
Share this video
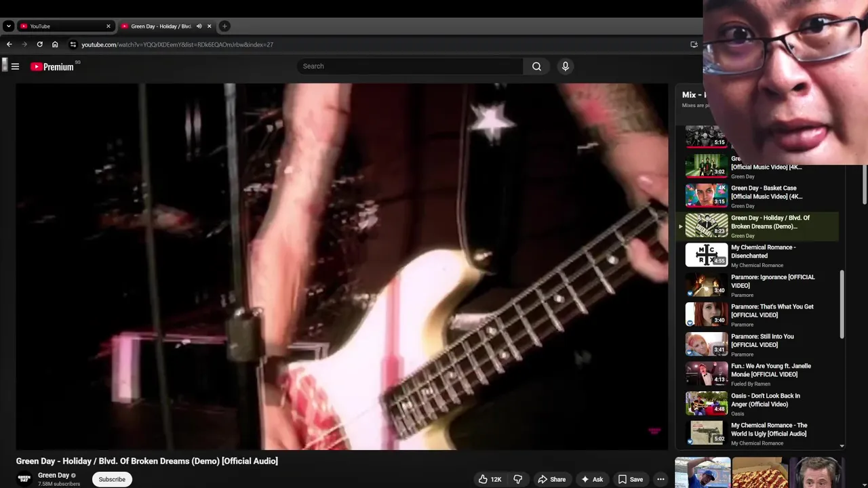[x=551, y=479]
